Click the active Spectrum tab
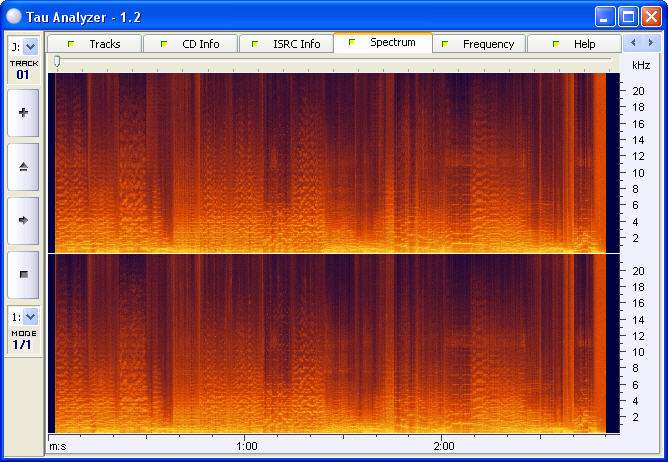 [x=383, y=43]
